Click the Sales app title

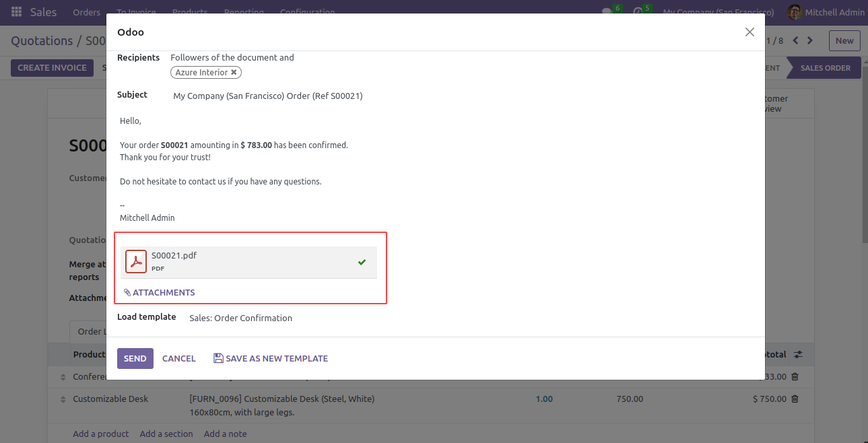pos(43,12)
